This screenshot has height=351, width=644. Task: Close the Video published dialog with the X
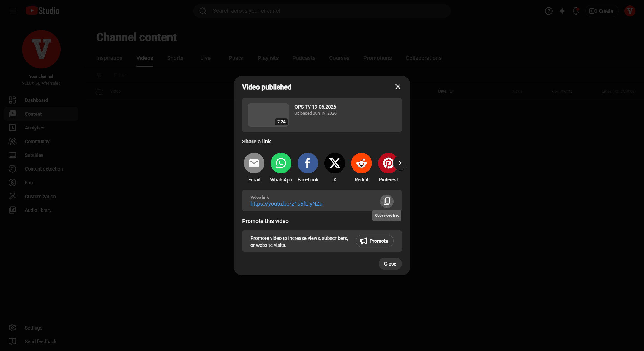point(398,87)
